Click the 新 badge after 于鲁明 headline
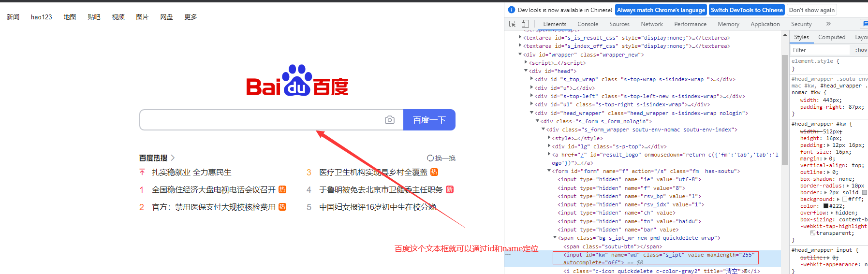This screenshot has height=274, width=868. pos(450,189)
